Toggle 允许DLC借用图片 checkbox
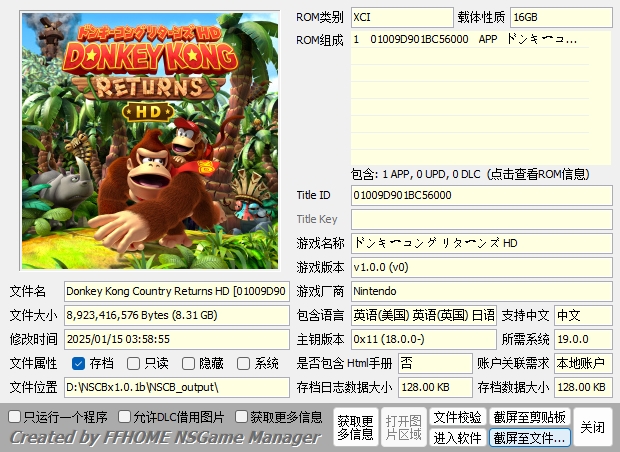 tap(125, 416)
